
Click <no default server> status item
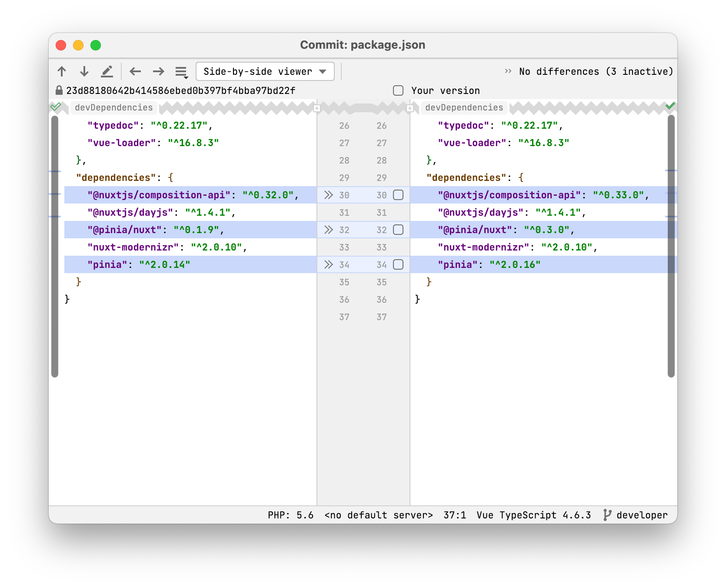point(379,515)
